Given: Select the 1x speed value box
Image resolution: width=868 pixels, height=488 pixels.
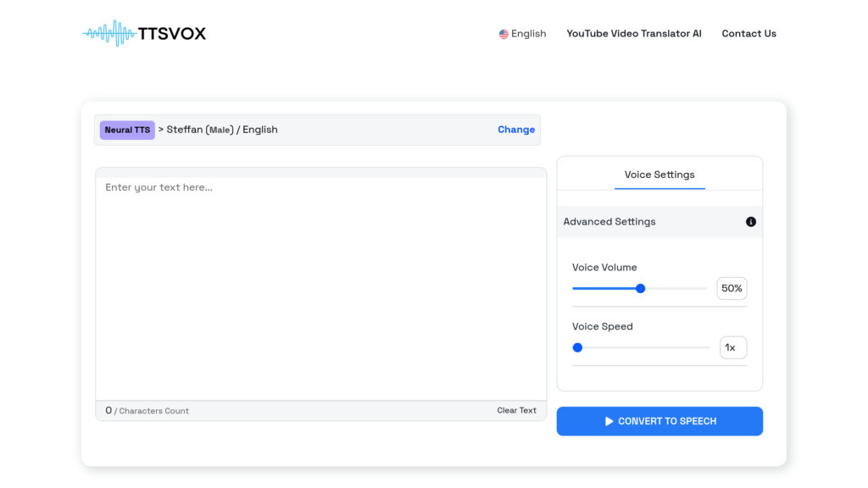Looking at the screenshot, I should coord(733,347).
